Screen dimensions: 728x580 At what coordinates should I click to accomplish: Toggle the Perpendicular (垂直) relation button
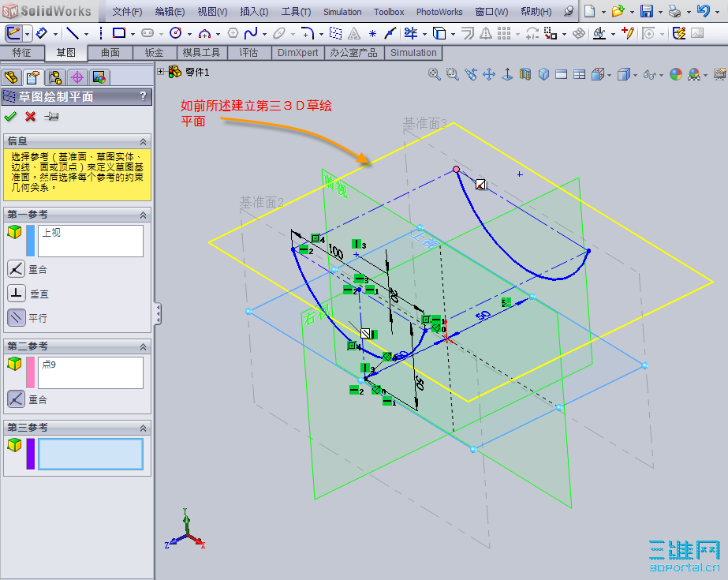16,294
